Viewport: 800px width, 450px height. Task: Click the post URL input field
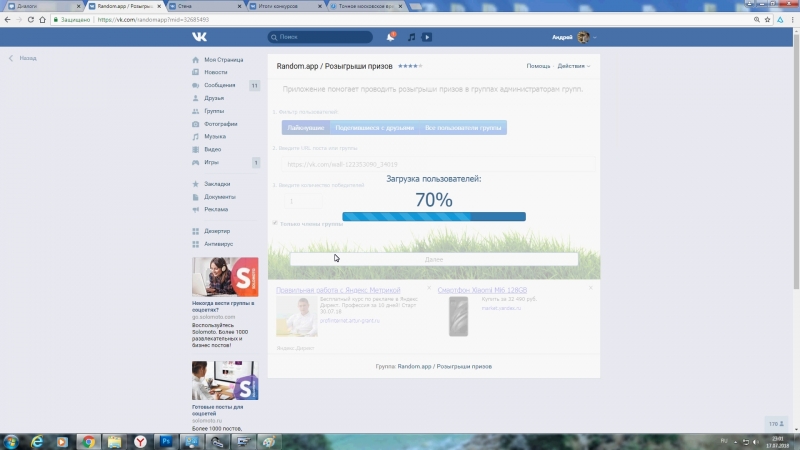coord(438,164)
